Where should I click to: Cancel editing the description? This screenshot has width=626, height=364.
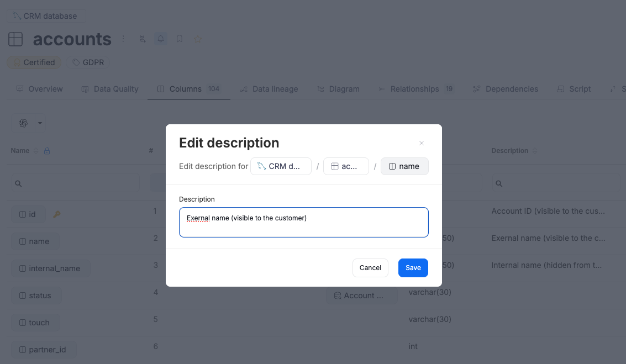(370, 268)
